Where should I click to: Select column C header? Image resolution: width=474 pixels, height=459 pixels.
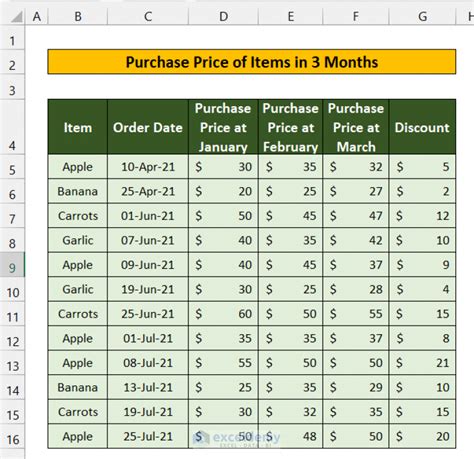[148, 16]
